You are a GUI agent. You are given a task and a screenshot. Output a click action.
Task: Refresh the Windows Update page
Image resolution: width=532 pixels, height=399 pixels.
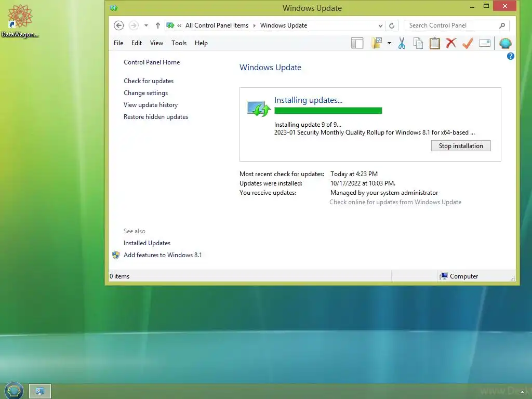click(x=392, y=25)
